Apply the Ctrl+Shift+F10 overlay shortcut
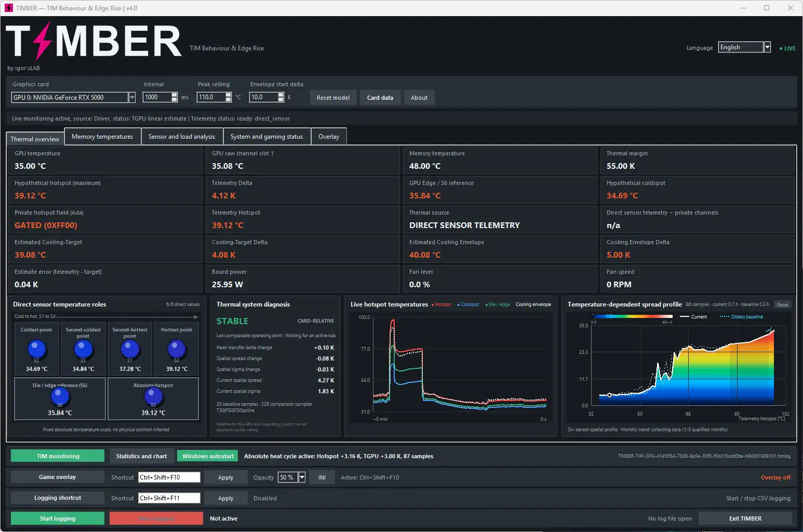Viewport: 803px width, 532px height. click(225, 477)
